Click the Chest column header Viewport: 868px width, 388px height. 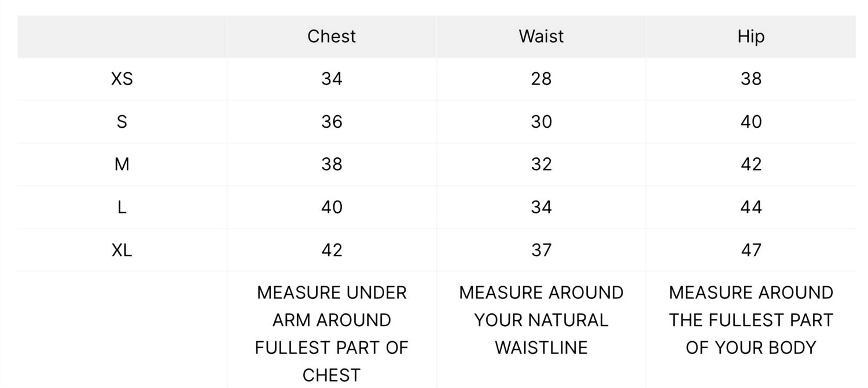(332, 36)
